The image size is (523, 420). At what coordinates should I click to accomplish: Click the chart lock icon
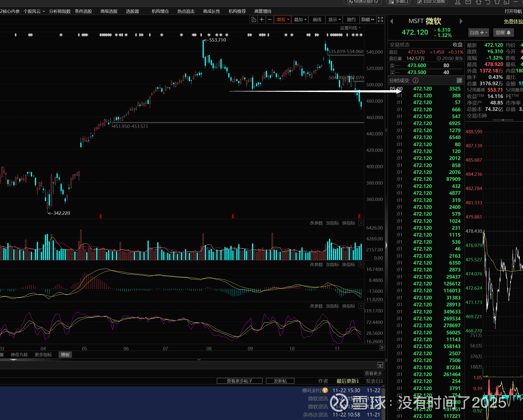click(x=253, y=20)
